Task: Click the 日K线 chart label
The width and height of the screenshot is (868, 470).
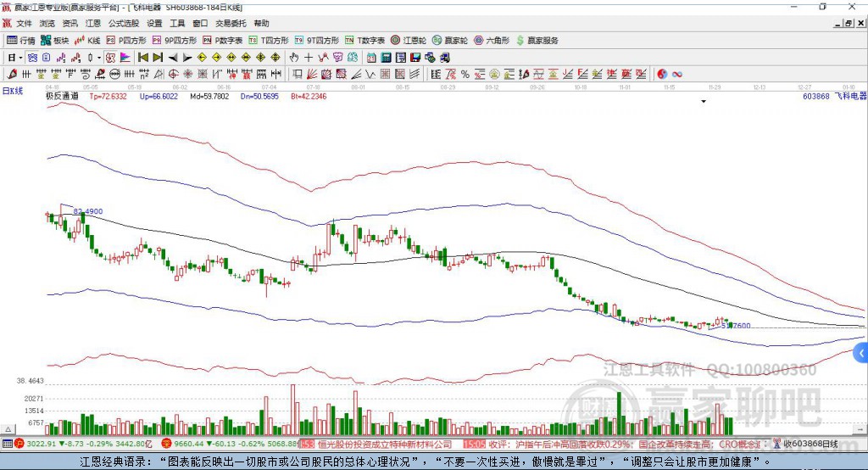Action: [x=13, y=91]
